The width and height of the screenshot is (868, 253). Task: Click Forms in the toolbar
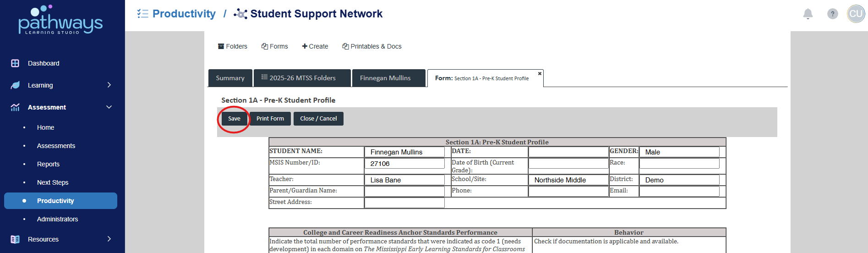coord(275,46)
